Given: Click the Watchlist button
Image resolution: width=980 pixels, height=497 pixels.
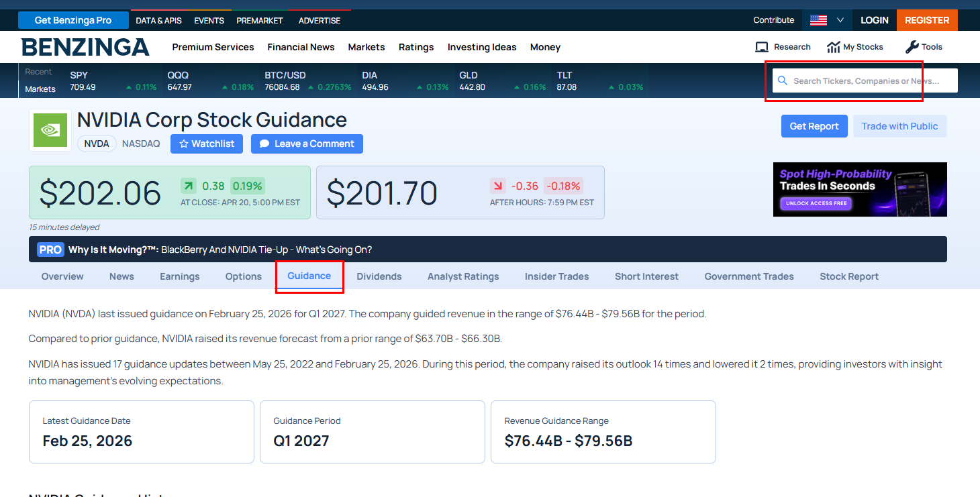Looking at the screenshot, I should (x=206, y=144).
